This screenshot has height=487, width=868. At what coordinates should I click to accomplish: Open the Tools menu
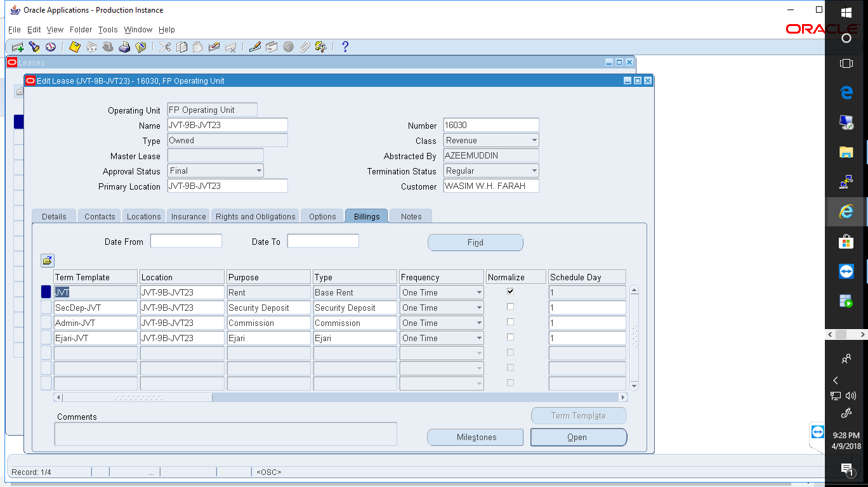pyautogui.click(x=108, y=30)
